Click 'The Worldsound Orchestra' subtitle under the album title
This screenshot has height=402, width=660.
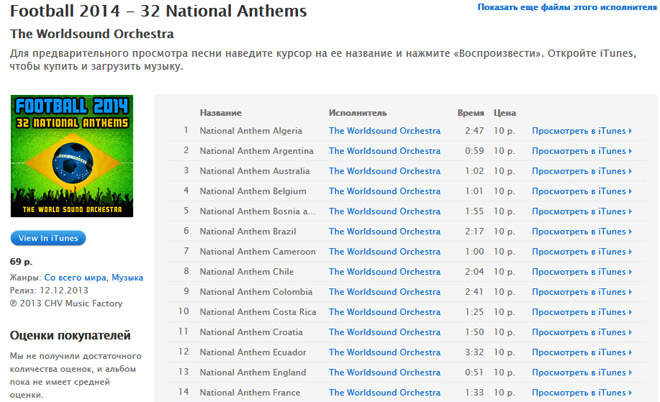tap(92, 34)
